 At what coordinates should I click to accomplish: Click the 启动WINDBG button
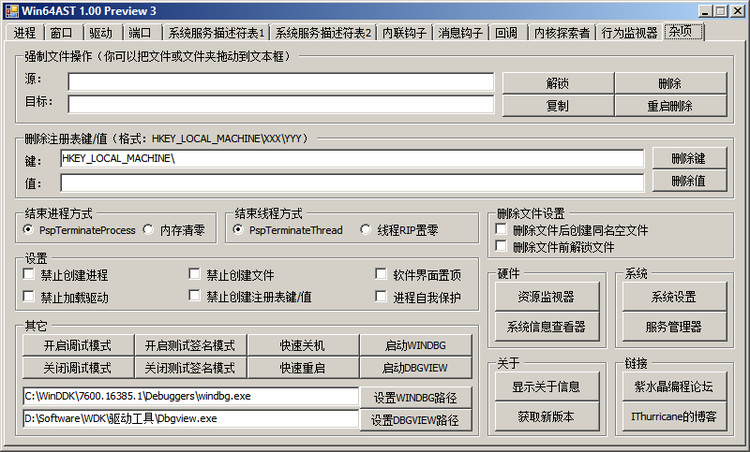tap(415, 345)
